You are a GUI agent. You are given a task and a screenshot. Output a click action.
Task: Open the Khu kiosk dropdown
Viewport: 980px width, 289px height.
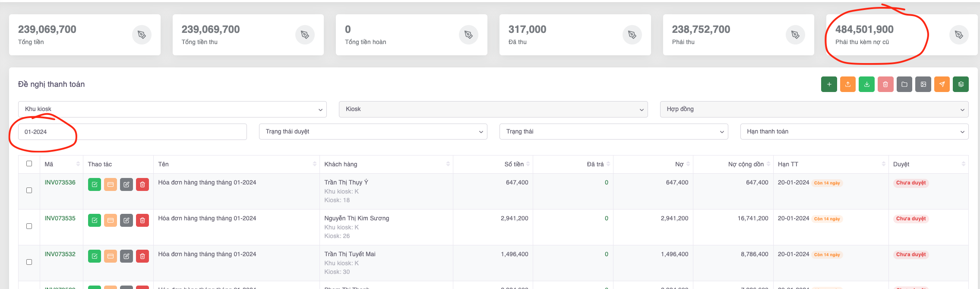pos(172,109)
